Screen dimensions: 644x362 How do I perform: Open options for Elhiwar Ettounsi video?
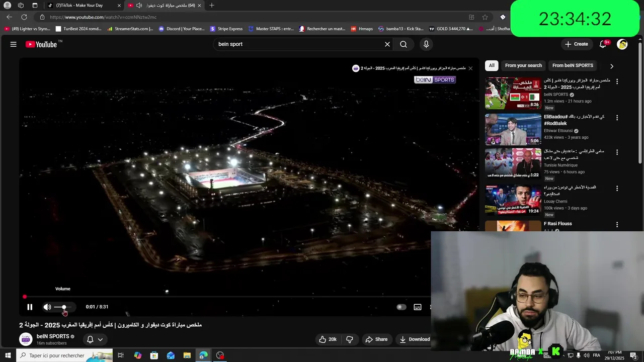[x=617, y=118]
